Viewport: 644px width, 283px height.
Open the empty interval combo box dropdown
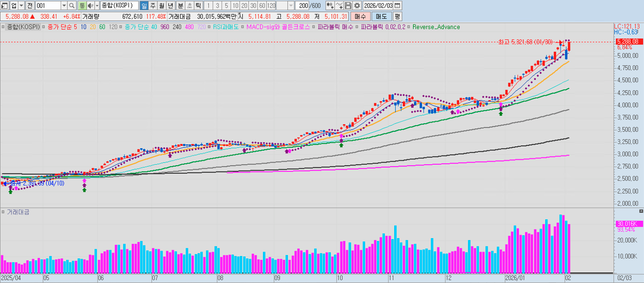[x=291, y=5]
